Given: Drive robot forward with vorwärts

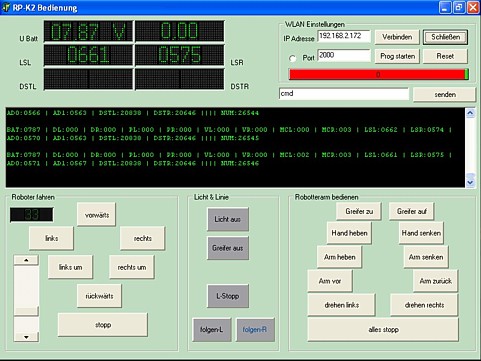Looking at the screenshot, I should pyautogui.click(x=97, y=215).
